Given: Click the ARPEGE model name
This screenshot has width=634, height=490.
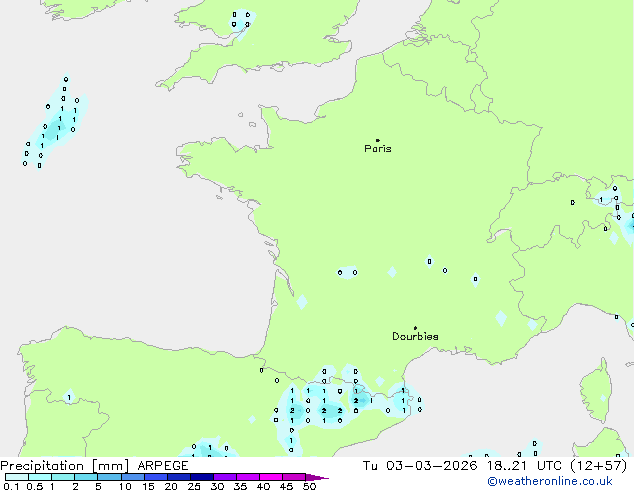Looking at the screenshot, I should [x=163, y=466].
